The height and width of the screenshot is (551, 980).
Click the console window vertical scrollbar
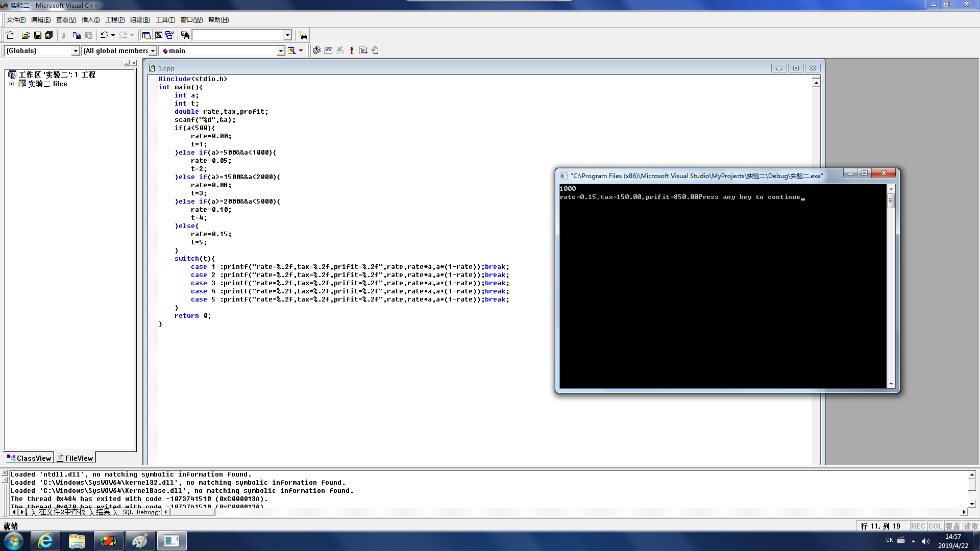click(x=891, y=286)
